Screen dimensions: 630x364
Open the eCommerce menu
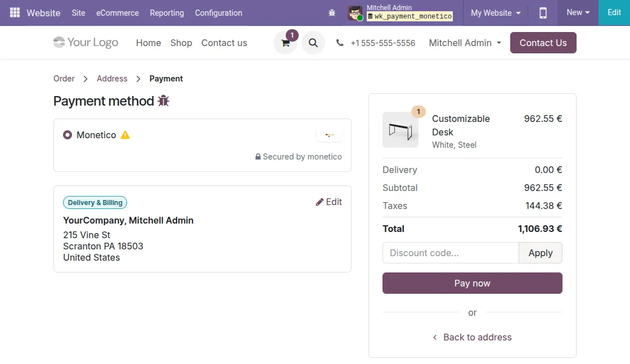click(118, 13)
